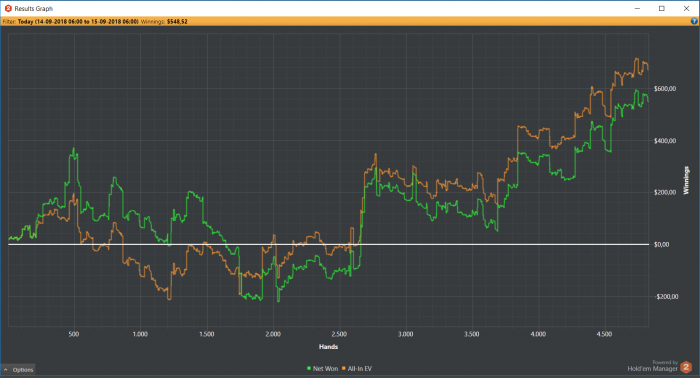Click the Hands axis label

tap(329, 347)
